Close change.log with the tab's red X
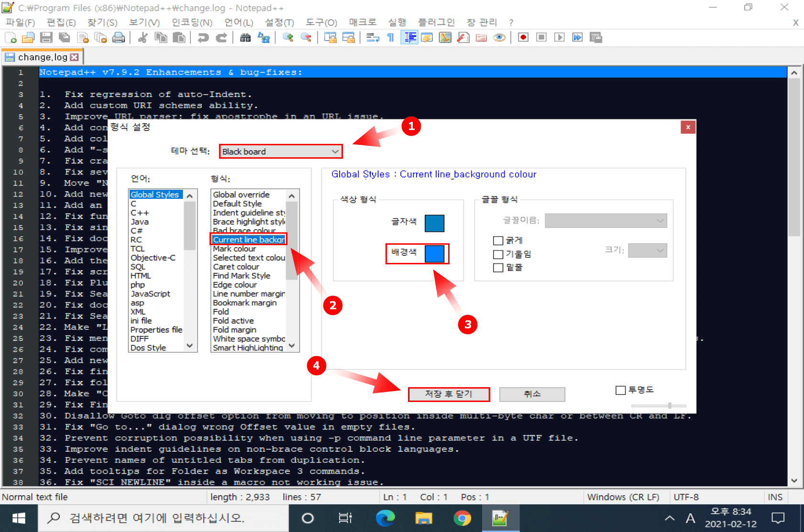The image size is (804, 532). click(74, 57)
